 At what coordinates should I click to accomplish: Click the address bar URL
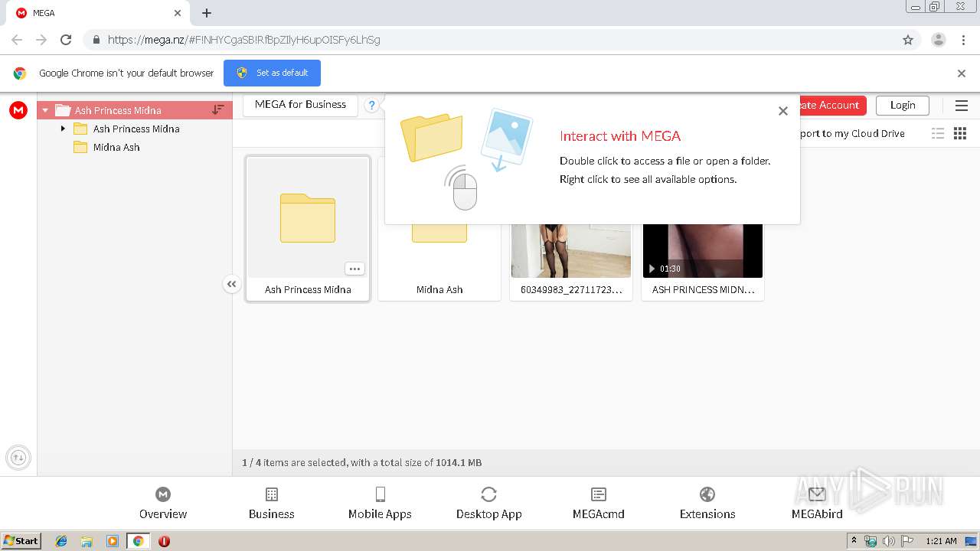tap(243, 40)
